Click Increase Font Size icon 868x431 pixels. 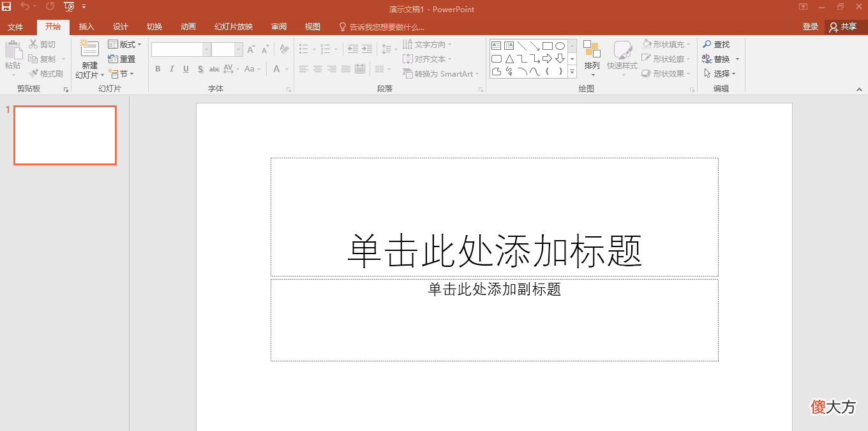click(251, 49)
